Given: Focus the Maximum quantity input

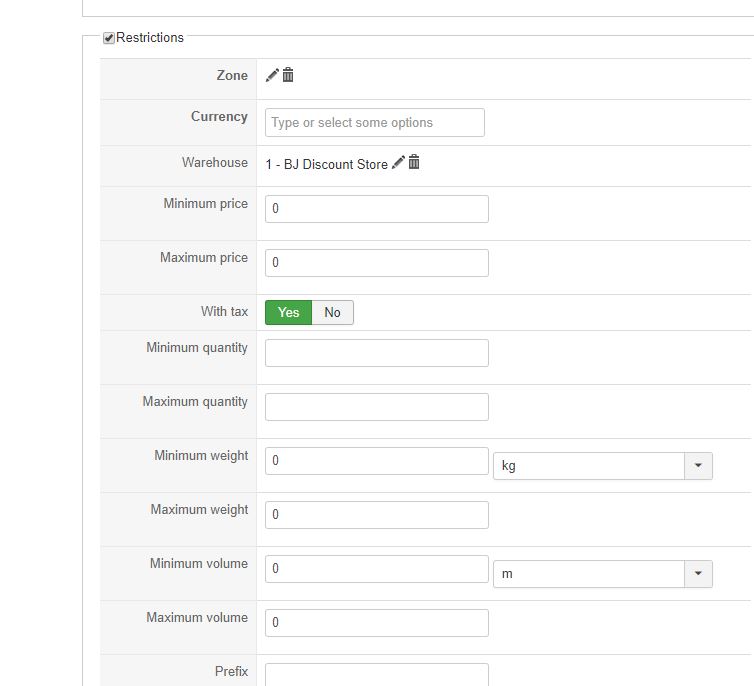Looking at the screenshot, I should coord(376,407).
